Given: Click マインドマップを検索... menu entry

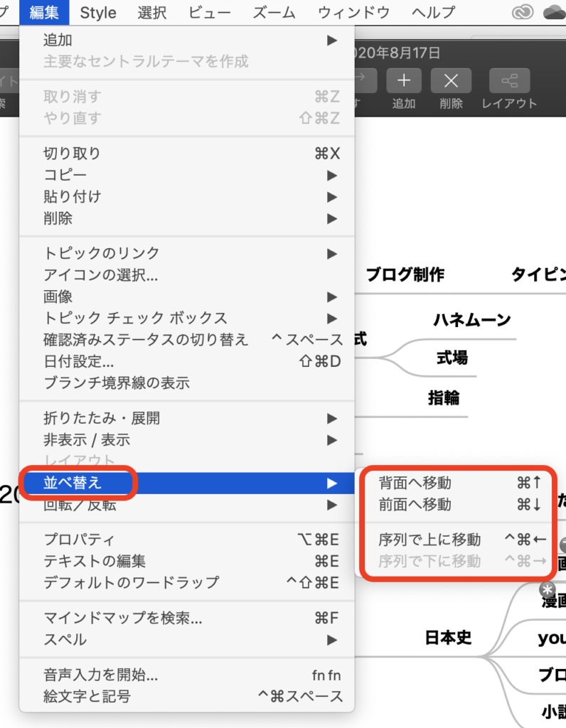Looking at the screenshot, I should [x=122, y=619].
